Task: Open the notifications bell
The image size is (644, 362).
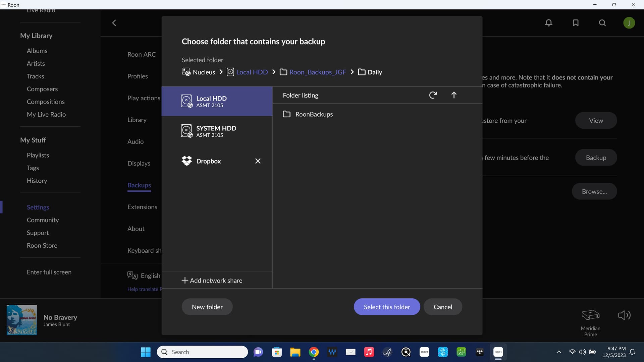Action: coord(549,23)
